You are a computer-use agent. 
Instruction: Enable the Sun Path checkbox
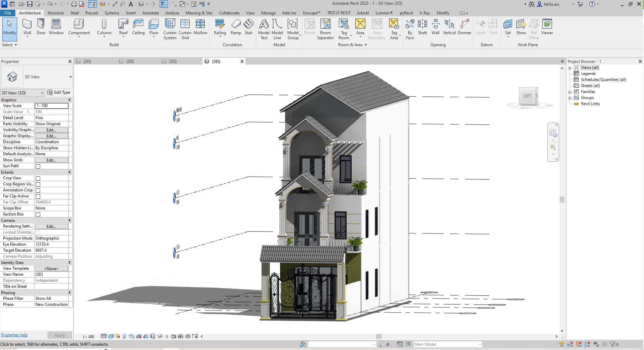[x=38, y=166]
